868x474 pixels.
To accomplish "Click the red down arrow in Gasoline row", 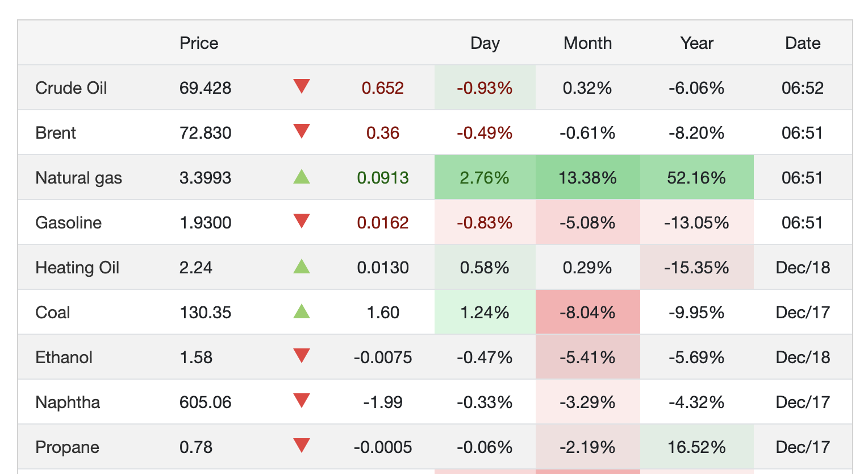I will (302, 222).
